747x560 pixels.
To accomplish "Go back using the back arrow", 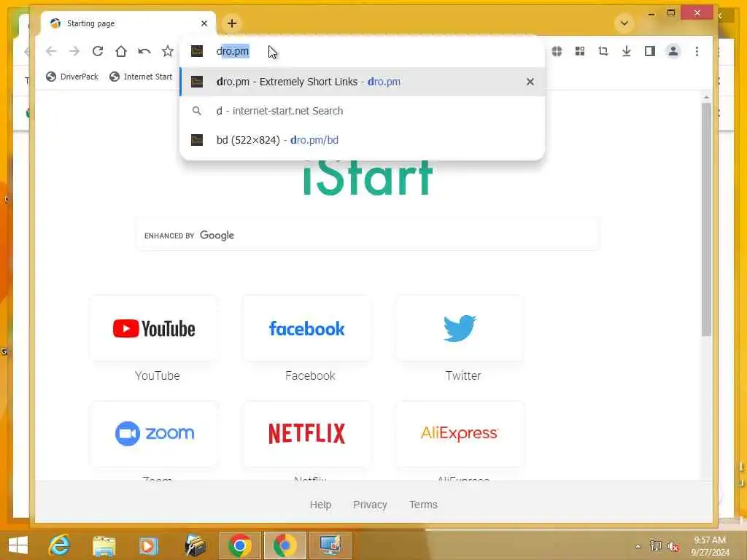I will (51, 51).
